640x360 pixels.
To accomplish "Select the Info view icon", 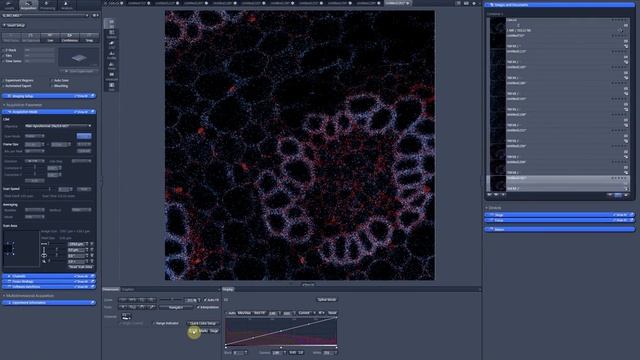I will [x=111, y=87].
